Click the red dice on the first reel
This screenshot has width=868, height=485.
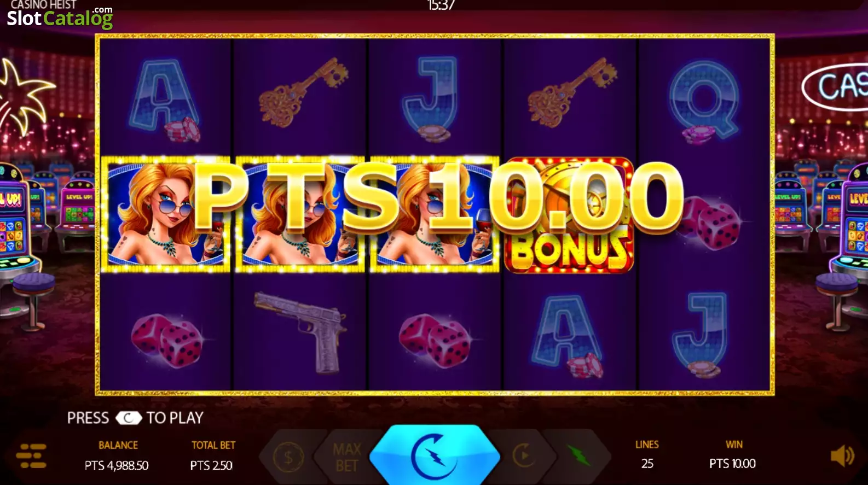pos(167,340)
